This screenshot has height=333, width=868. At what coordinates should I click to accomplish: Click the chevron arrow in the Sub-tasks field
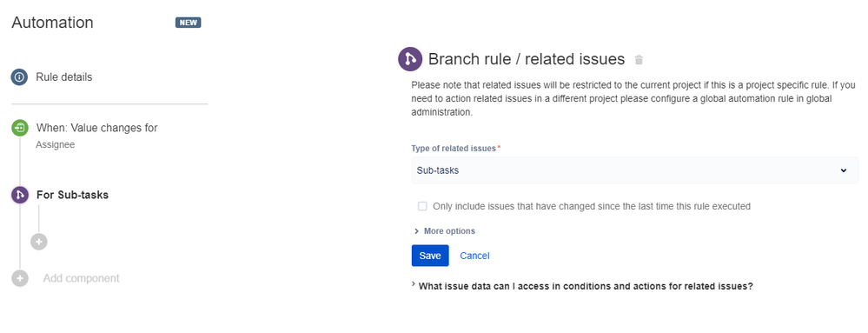click(x=843, y=170)
